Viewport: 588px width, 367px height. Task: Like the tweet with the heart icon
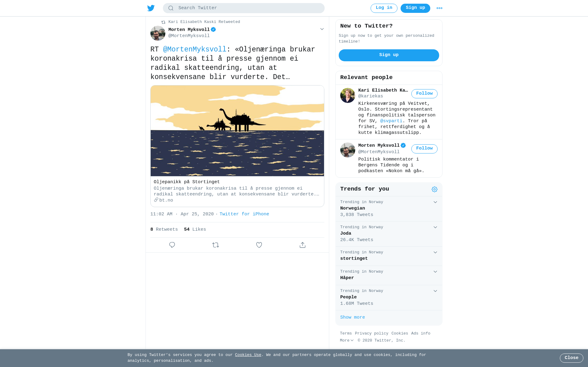259,245
